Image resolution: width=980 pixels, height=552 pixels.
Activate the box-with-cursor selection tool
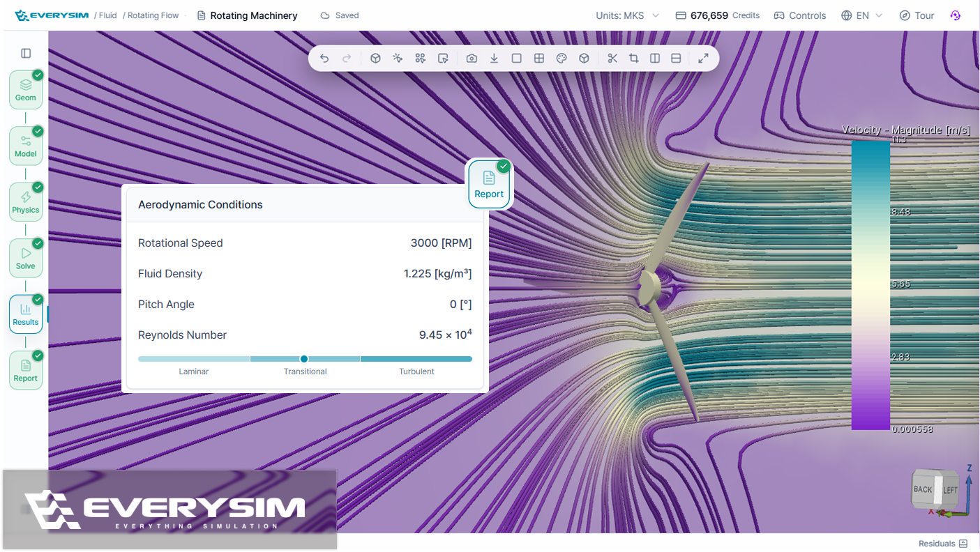tap(443, 59)
